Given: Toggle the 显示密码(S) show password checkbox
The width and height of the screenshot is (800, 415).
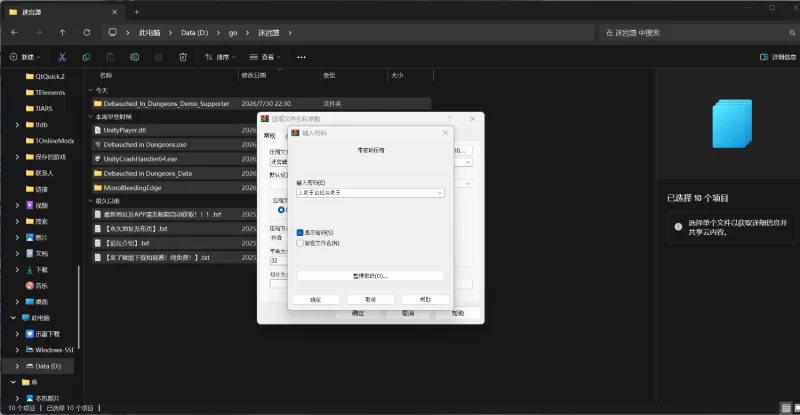Looking at the screenshot, I should pyautogui.click(x=300, y=233).
